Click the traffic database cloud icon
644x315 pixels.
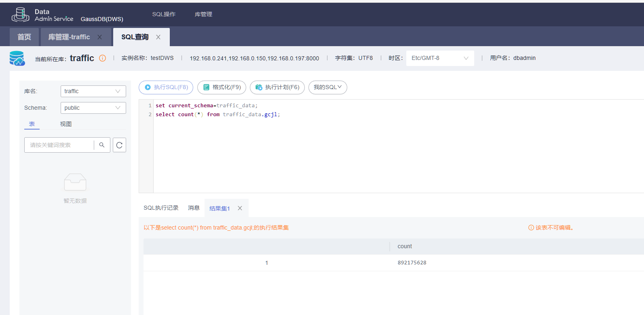17,58
